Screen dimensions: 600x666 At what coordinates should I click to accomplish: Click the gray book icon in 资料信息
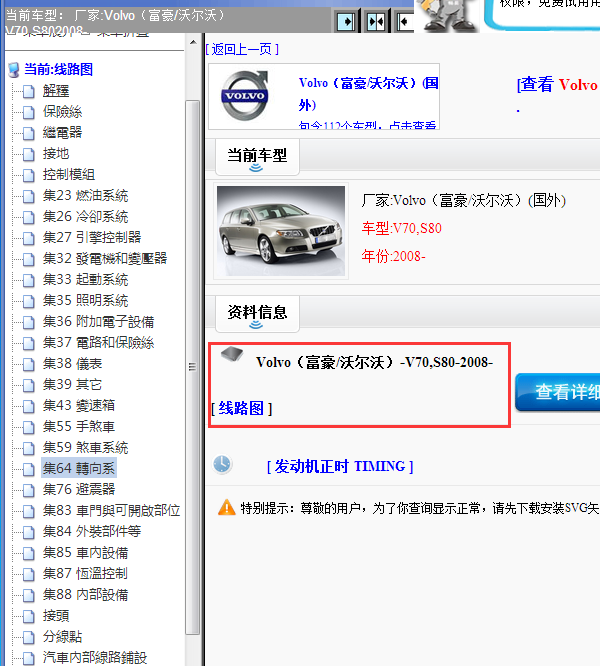click(232, 354)
